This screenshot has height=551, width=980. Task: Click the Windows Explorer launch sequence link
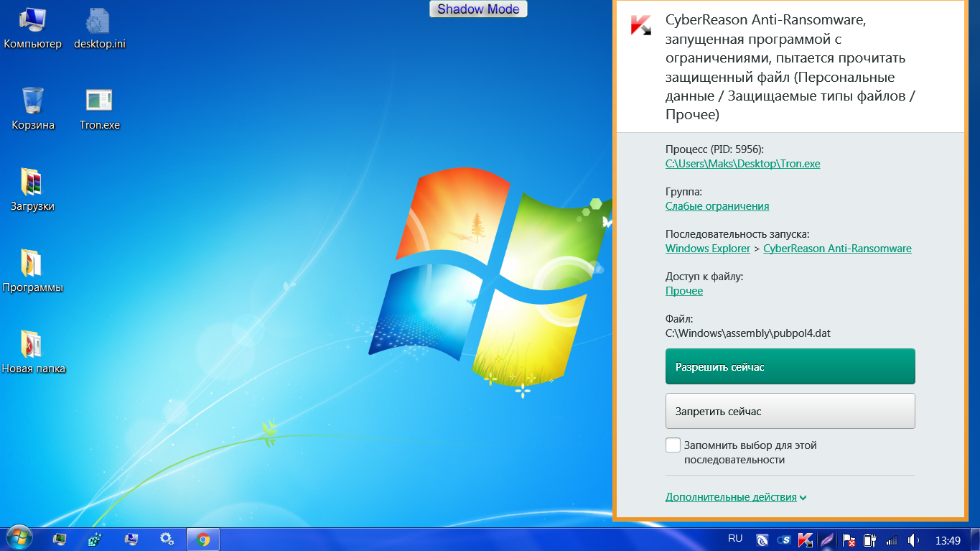[x=708, y=249]
